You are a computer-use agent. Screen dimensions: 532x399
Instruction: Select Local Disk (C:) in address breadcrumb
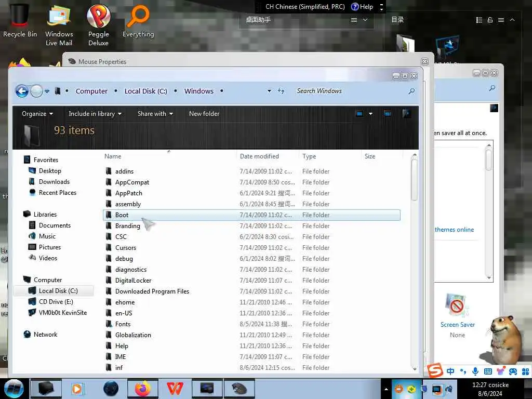coord(145,91)
